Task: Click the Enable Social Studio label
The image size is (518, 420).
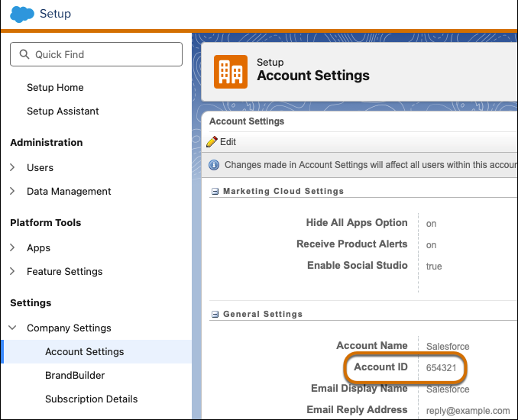Action: pos(358,266)
